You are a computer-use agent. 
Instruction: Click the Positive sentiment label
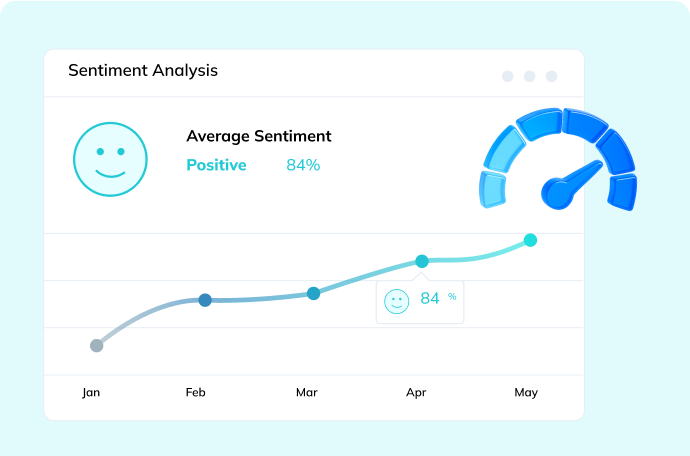coord(216,165)
